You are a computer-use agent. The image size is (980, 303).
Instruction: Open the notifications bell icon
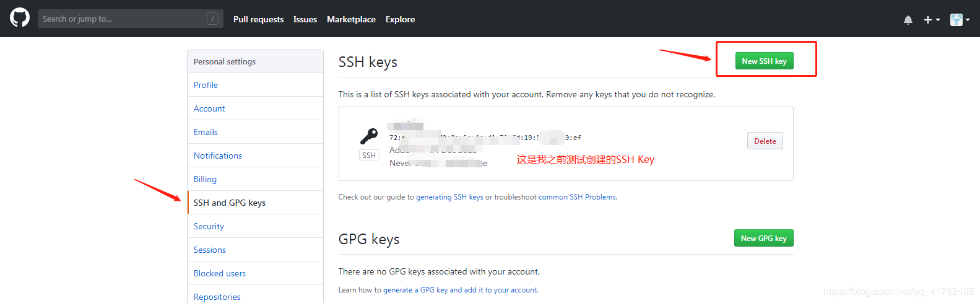pos(908,20)
